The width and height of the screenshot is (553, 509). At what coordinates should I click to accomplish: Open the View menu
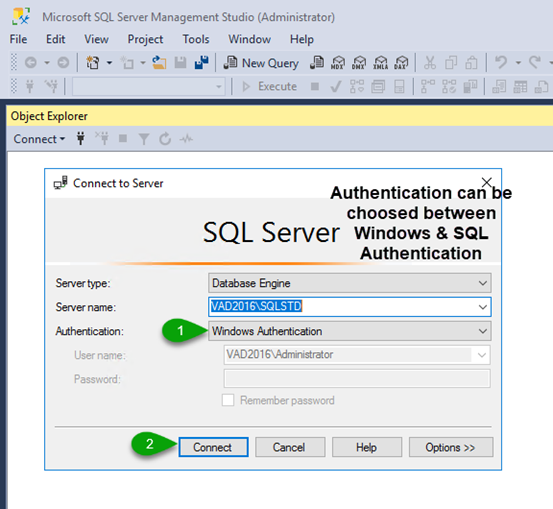[96, 39]
